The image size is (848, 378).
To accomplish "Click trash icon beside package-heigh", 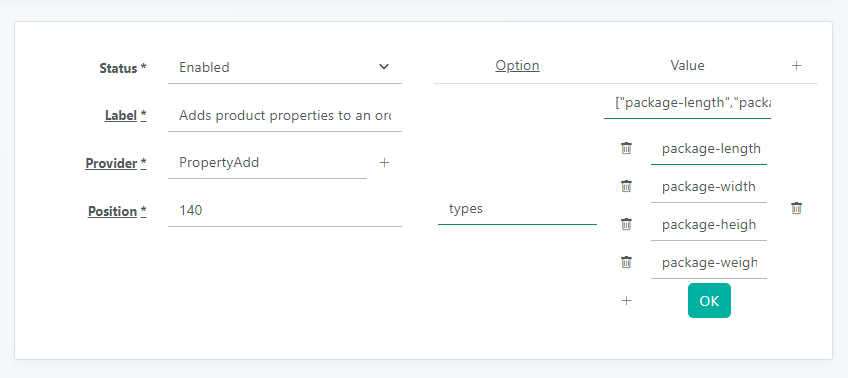I will click(x=626, y=224).
